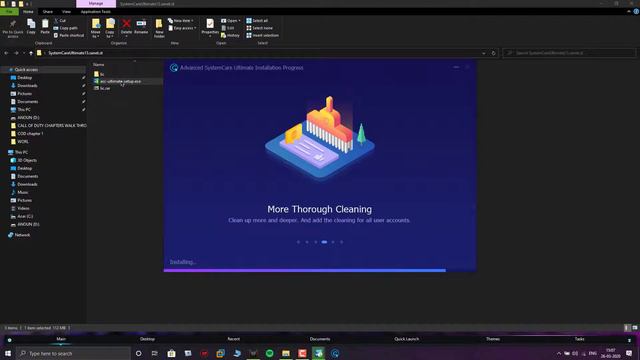Open Task View from the taskbar
Image resolution: width=640 pixels, height=360 pixels.
click(155, 353)
